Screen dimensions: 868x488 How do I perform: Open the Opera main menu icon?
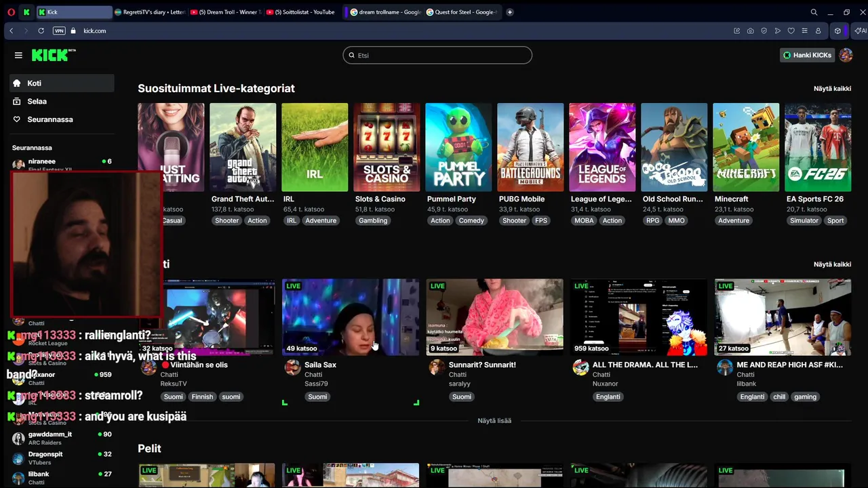click(10, 12)
